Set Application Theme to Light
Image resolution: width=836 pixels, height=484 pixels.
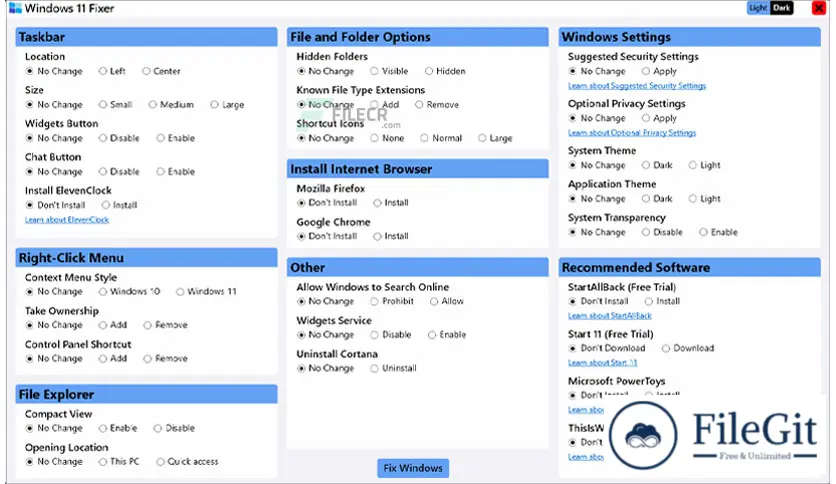pyautogui.click(x=704, y=199)
